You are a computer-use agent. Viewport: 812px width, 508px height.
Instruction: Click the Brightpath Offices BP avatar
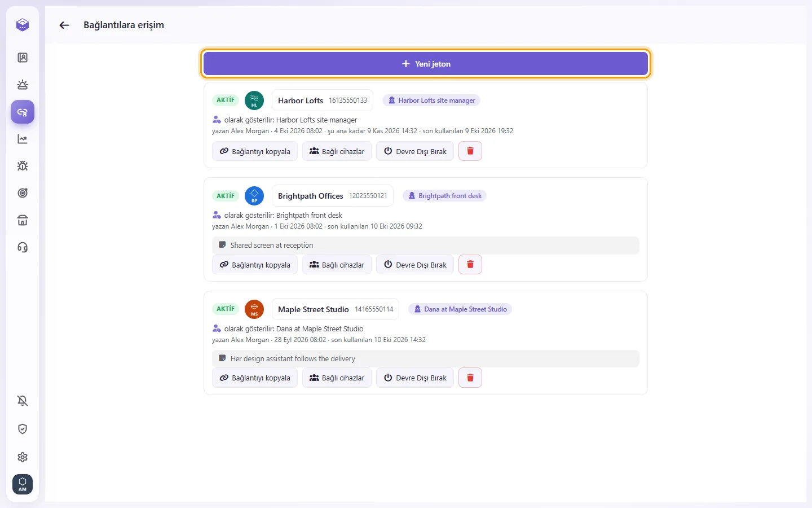254,196
